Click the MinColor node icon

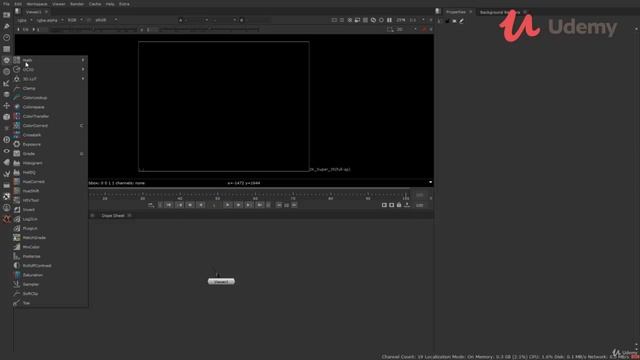coord(17,247)
